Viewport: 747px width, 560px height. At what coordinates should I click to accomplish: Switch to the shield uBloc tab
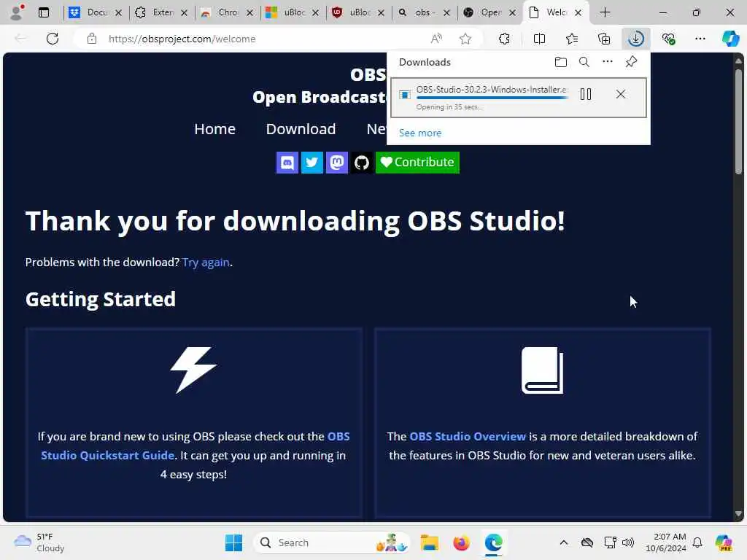pyautogui.click(x=357, y=12)
